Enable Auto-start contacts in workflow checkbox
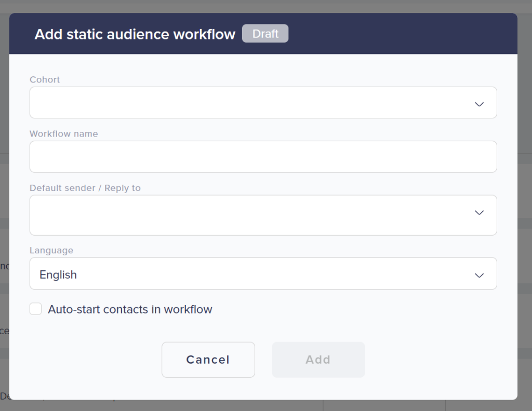The image size is (532, 411). point(36,309)
